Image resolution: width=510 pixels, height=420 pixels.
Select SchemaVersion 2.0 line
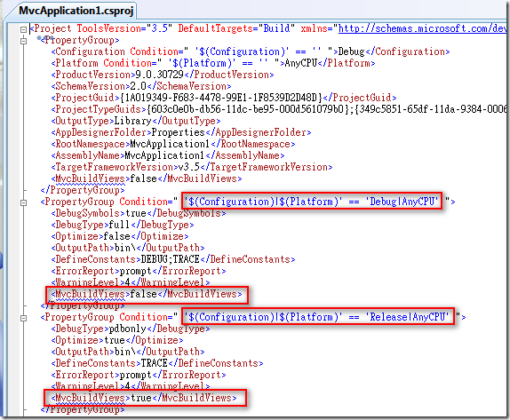pyautogui.click(x=141, y=86)
